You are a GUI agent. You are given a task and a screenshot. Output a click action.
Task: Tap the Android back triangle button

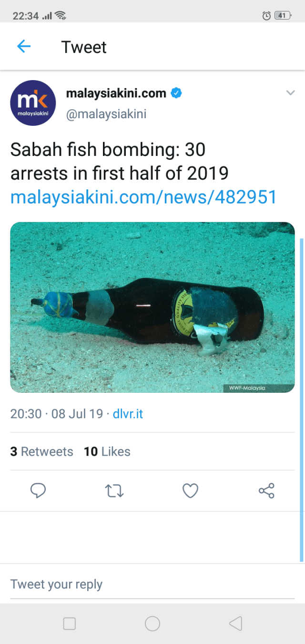[235, 624]
